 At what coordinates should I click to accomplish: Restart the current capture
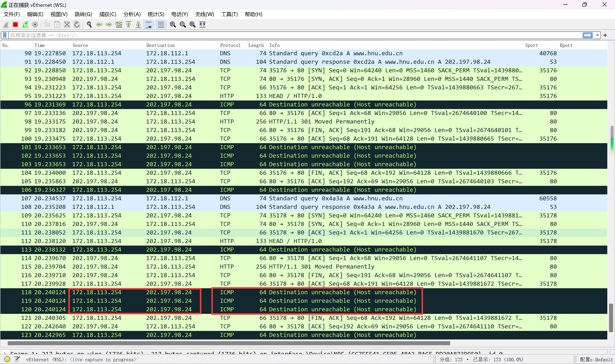click(25, 25)
